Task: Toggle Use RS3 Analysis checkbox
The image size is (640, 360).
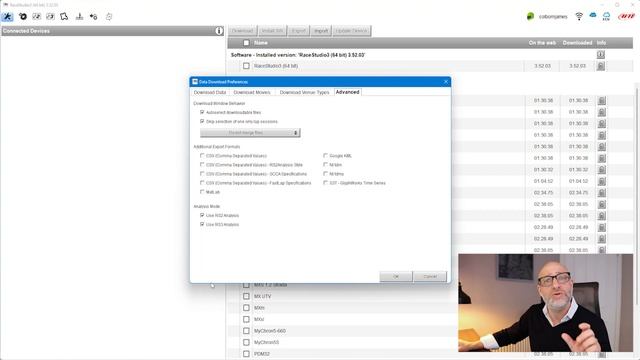Action: coord(202,224)
